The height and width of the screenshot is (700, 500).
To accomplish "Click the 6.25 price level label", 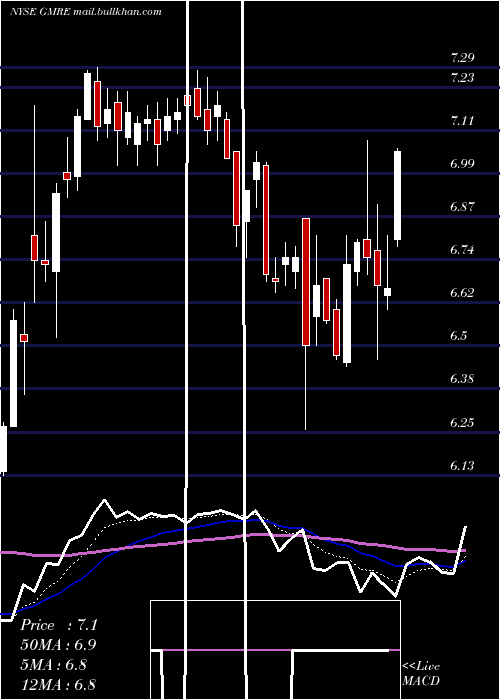I will click(x=462, y=422).
